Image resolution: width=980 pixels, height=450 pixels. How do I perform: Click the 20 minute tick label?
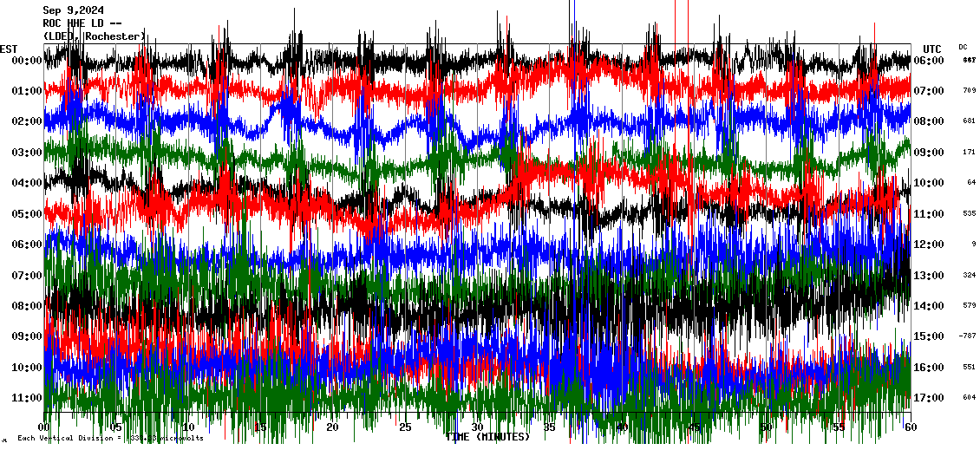[x=332, y=427]
